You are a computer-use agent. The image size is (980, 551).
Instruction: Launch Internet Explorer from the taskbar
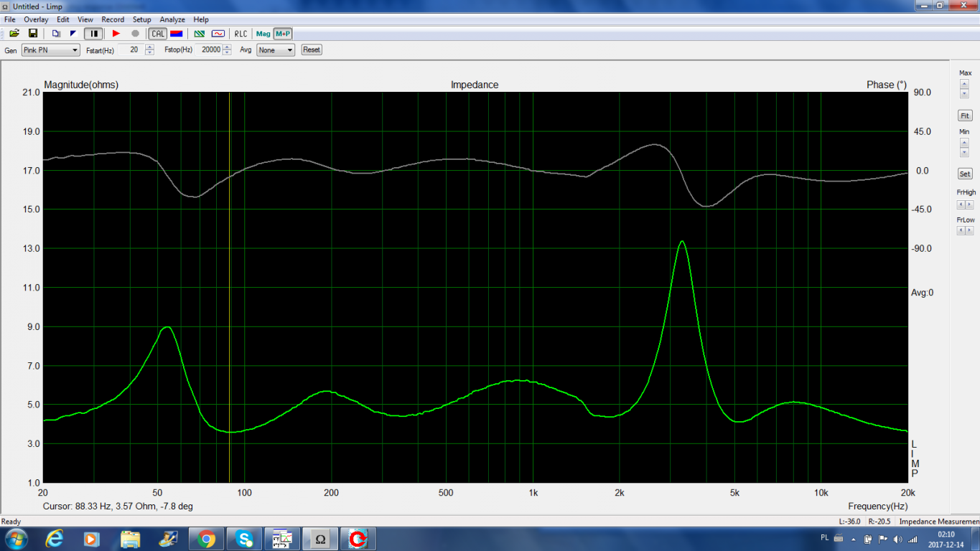[54, 539]
